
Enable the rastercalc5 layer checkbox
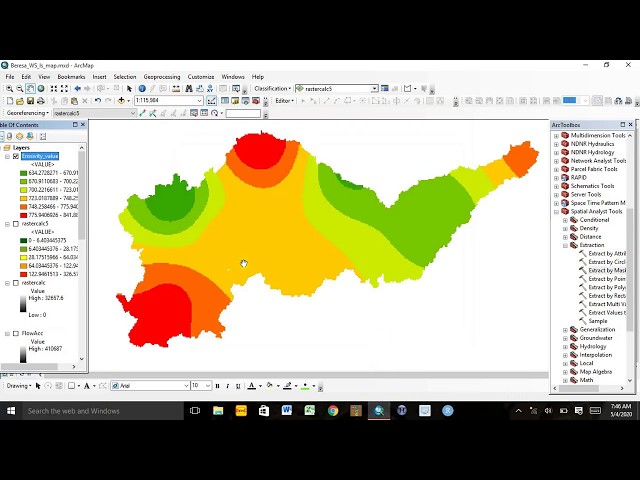pos(16,224)
